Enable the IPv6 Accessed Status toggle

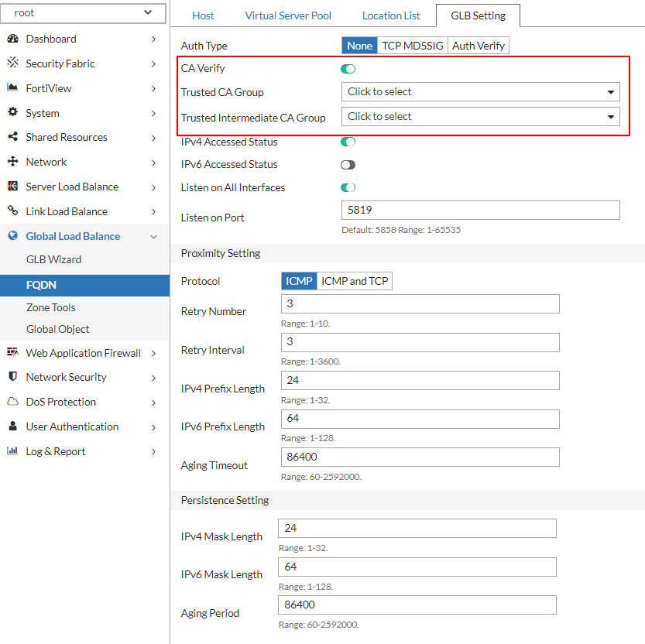click(348, 164)
